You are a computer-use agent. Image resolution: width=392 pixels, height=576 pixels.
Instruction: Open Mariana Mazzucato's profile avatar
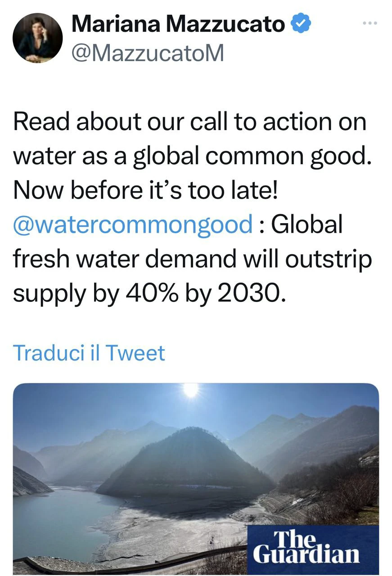point(38,38)
